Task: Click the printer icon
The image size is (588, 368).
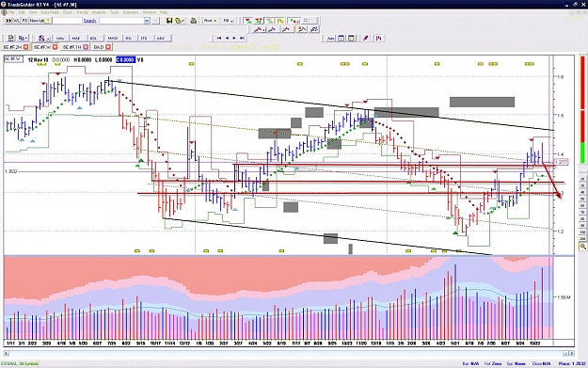Action: (x=194, y=21)
